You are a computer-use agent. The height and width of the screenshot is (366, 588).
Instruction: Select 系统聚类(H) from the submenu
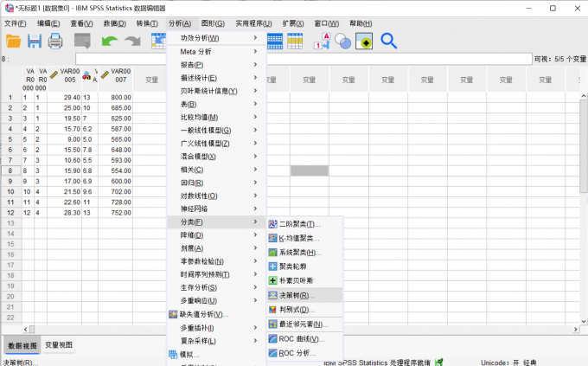pyautogui.click(x=305, y=253)
